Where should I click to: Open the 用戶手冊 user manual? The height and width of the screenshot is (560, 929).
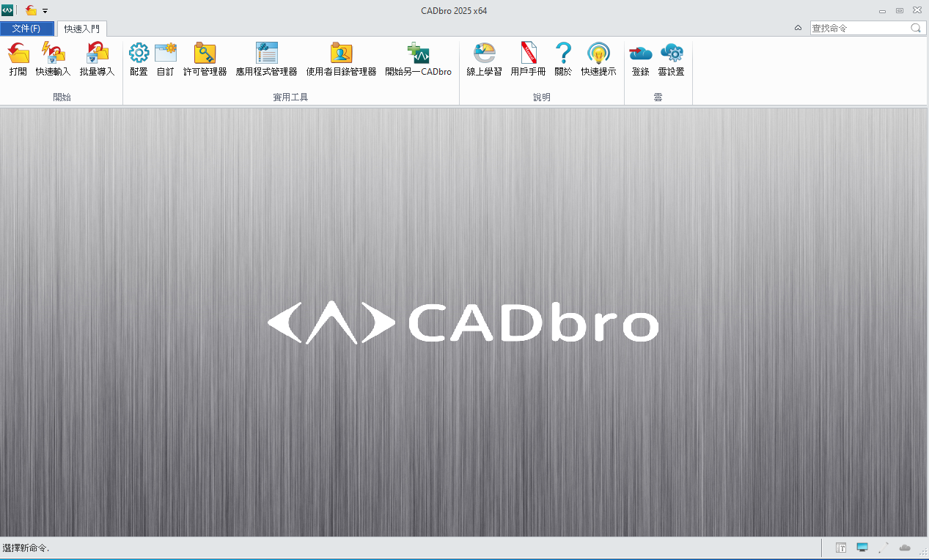click(528, 59)
